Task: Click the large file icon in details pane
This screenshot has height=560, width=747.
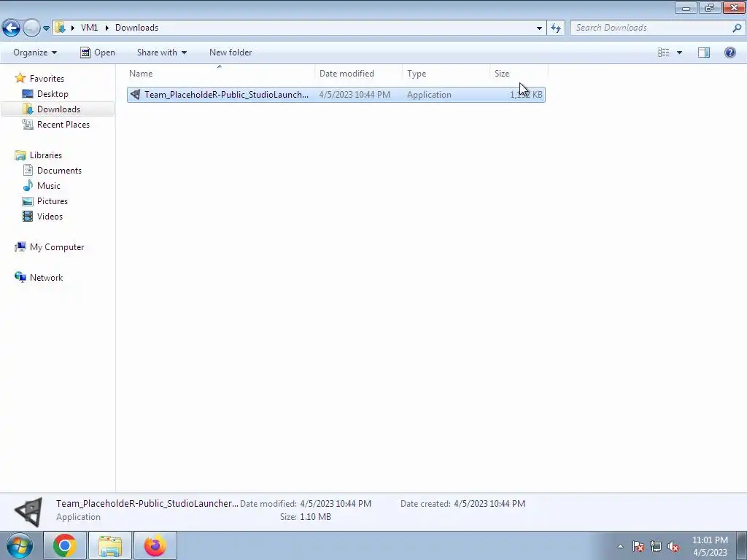Action: 28,512
